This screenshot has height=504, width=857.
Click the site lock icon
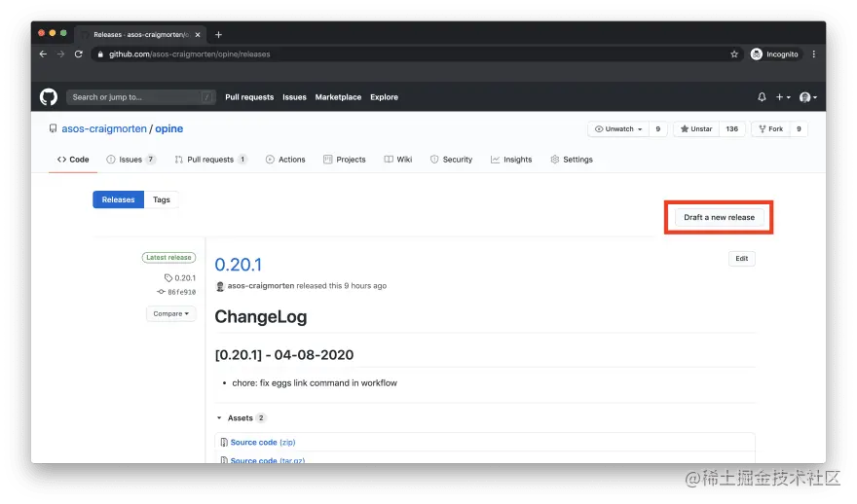click(x=100, y=54)
